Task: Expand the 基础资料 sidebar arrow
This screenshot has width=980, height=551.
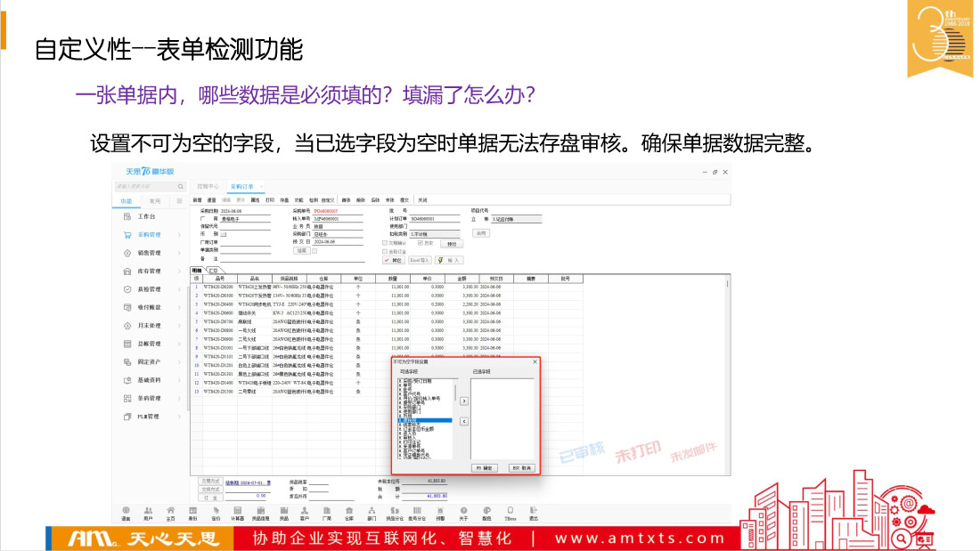Action: (179, 380)
